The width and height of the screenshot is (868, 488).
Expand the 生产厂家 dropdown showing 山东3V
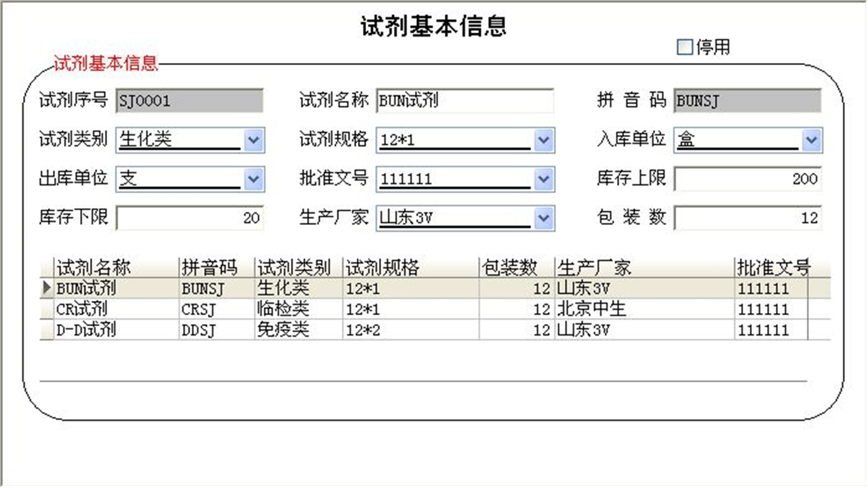[542, 218]
